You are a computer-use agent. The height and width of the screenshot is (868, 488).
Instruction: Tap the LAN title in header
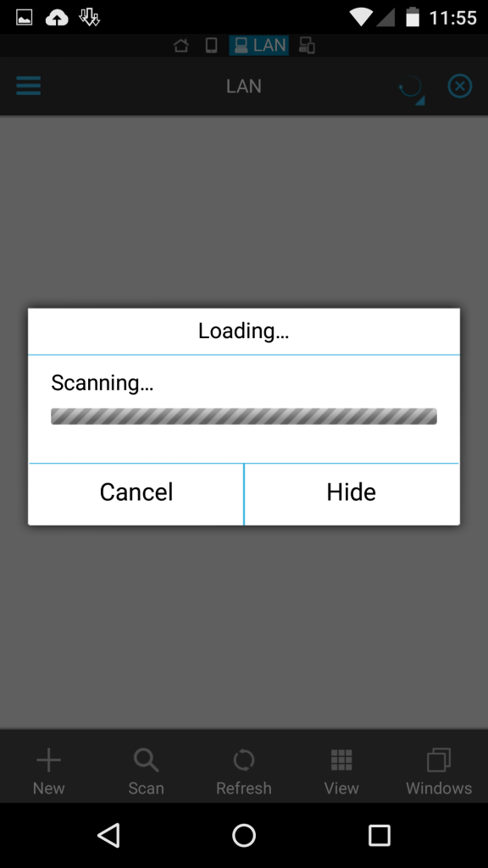(x=244, y=86)
